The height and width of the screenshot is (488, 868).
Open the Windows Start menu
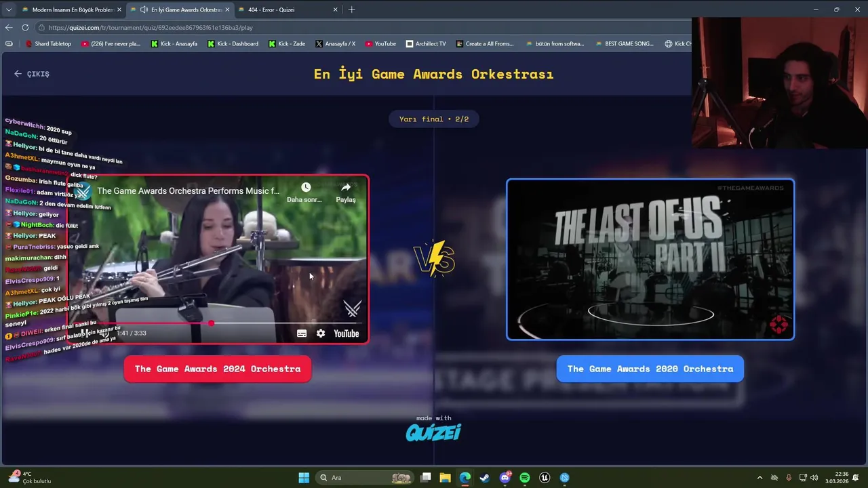point(304,478)
